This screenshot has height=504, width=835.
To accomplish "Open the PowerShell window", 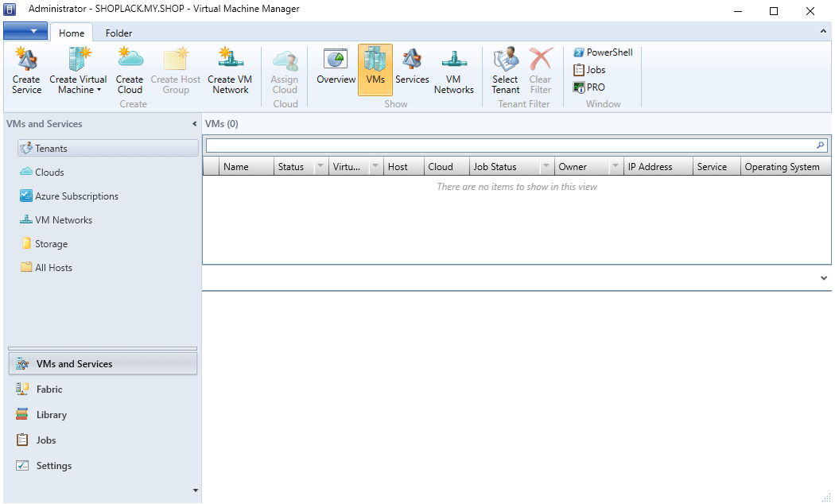I will point(603,52).
